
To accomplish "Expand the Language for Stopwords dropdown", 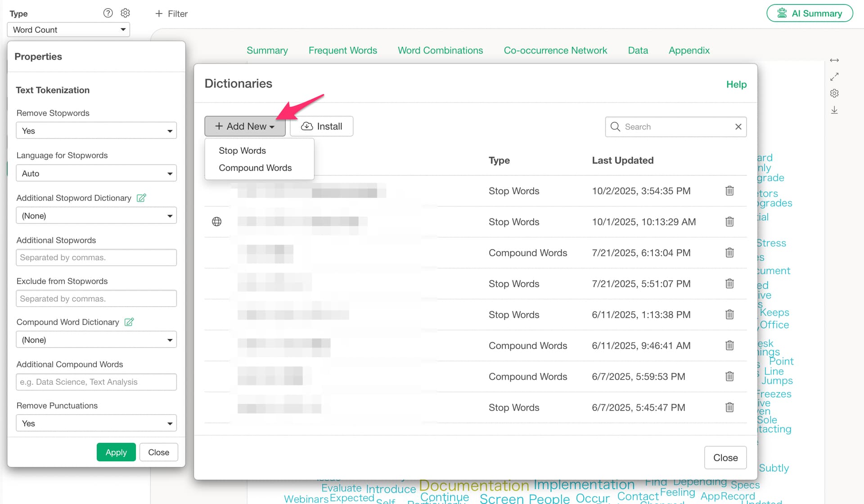I will 96,174.
